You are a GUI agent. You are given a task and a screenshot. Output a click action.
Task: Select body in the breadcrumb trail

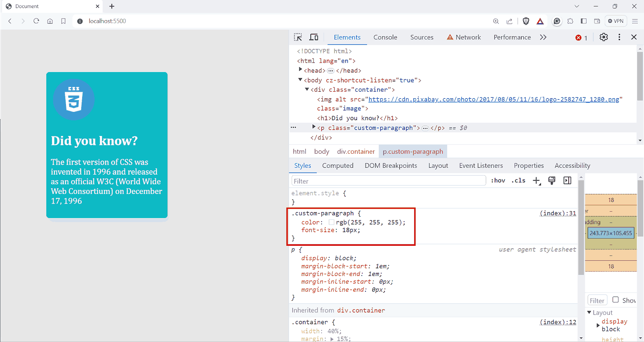click(x=322, y=151)
